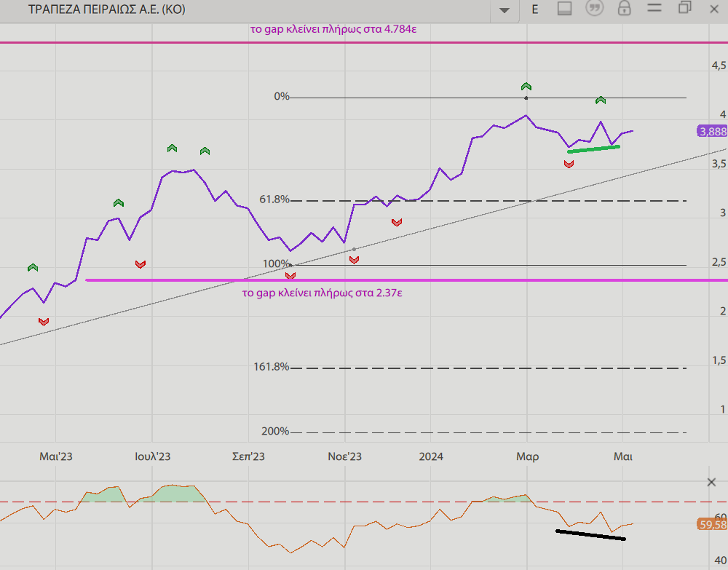The width and height of the screenshot is (728, 570).
Task: Select the red dashed RSI overbought line
Action: click(364, 502)
